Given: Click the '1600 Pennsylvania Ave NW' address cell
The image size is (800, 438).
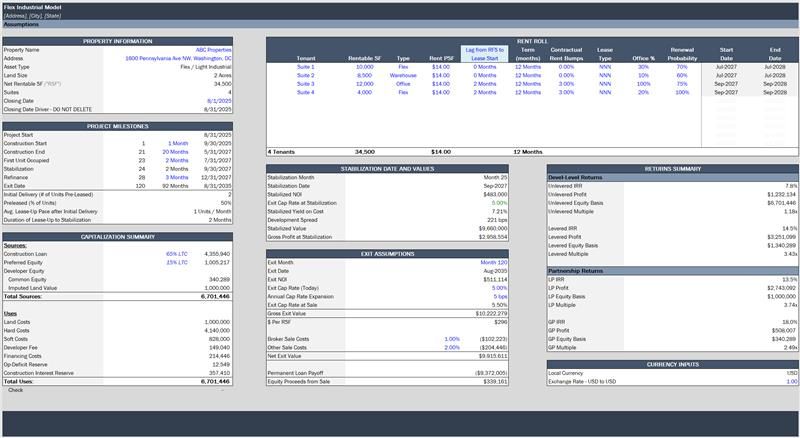Looking at the screenshot, I should point(178,59).
